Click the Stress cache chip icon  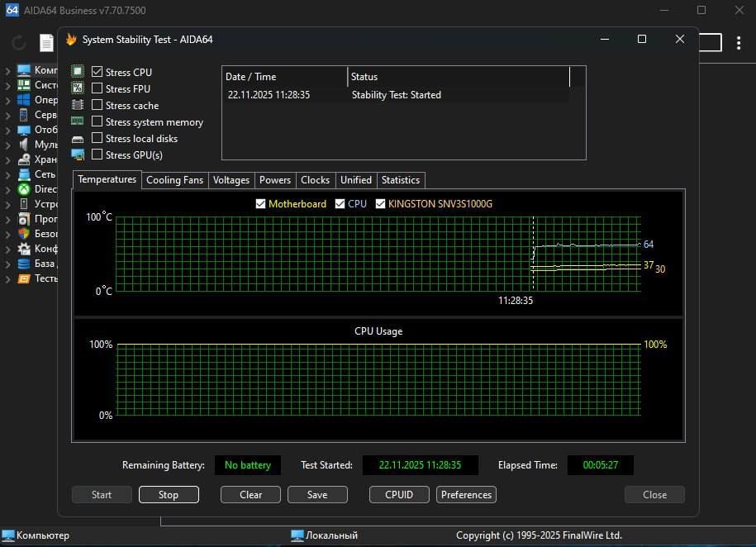(77, 105)
